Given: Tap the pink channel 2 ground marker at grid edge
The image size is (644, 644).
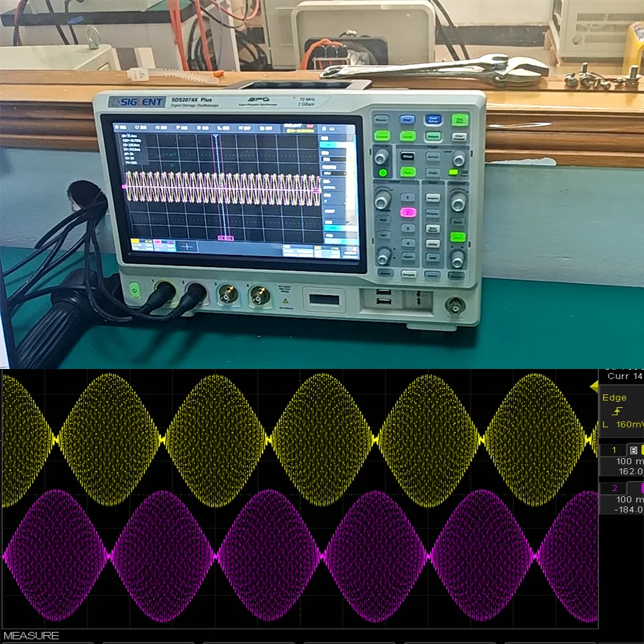Looking at the screenshot, I should 123,187.
